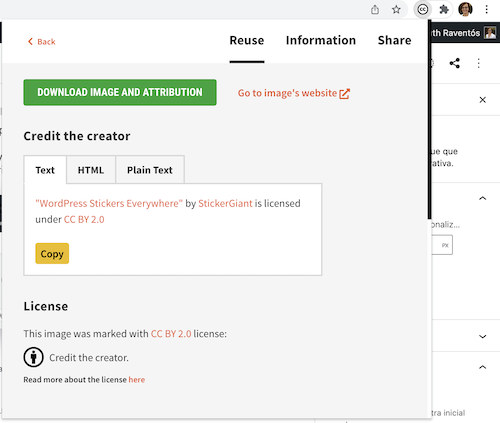Open CC BY 2.0 link in attribution box
The image size is (500, 423).
tap(84, 220)
